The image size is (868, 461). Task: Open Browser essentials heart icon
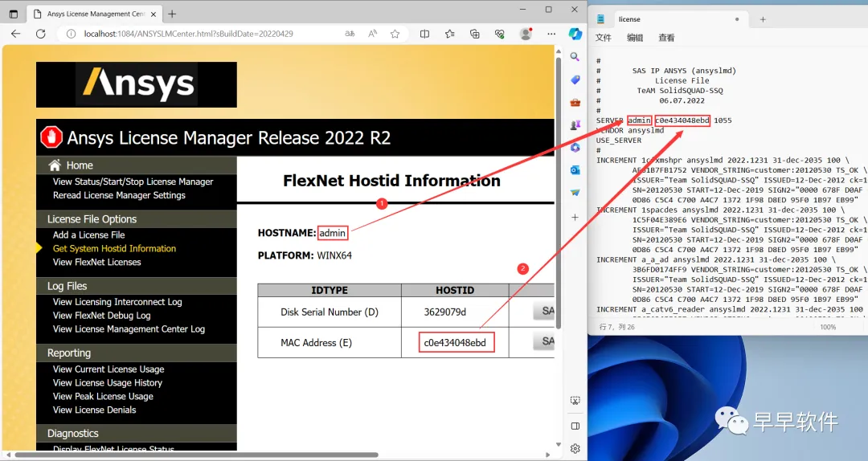point(499,34)
